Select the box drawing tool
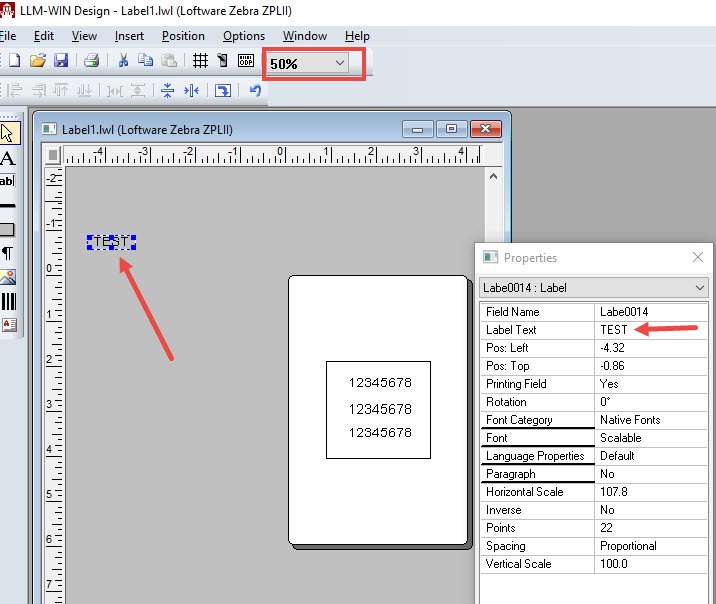This screenshot has width=716, height=604. coord(7,229)
